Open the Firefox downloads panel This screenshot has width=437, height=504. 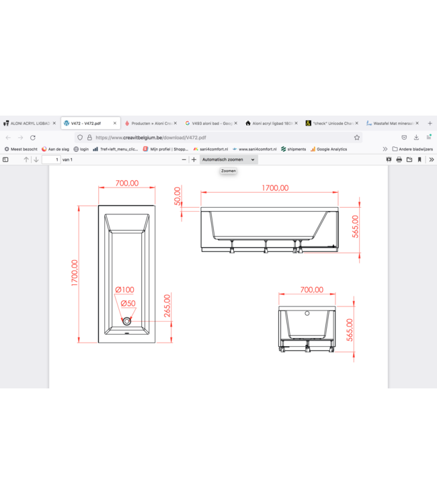pos(416,137)
